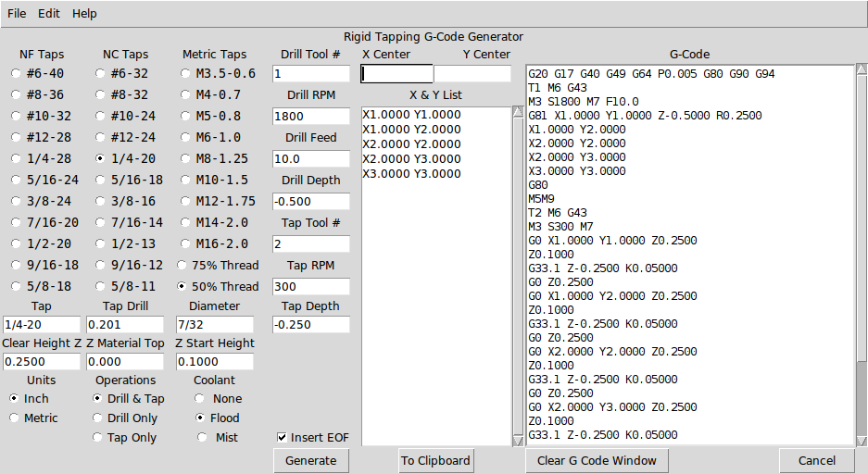868x474 pixels.
Task: Click the Drill Feed field
Action: point(311,158)
